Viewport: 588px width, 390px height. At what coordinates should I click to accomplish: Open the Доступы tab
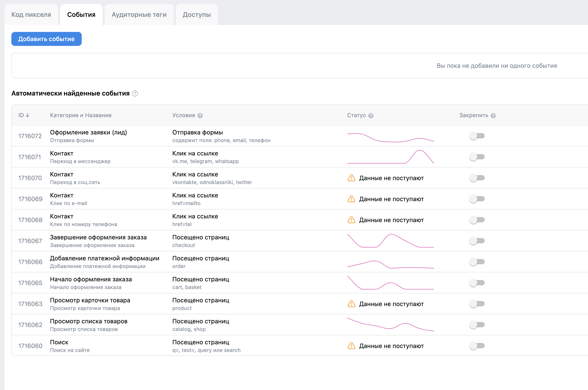click(x=197, y=15)
